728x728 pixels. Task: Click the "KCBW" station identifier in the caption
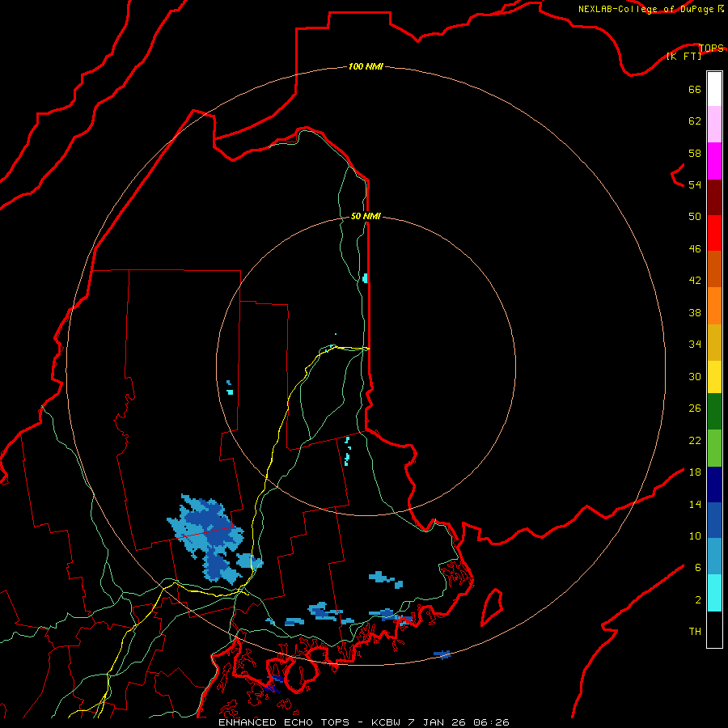pyautogui.click(x=387, y=722)
